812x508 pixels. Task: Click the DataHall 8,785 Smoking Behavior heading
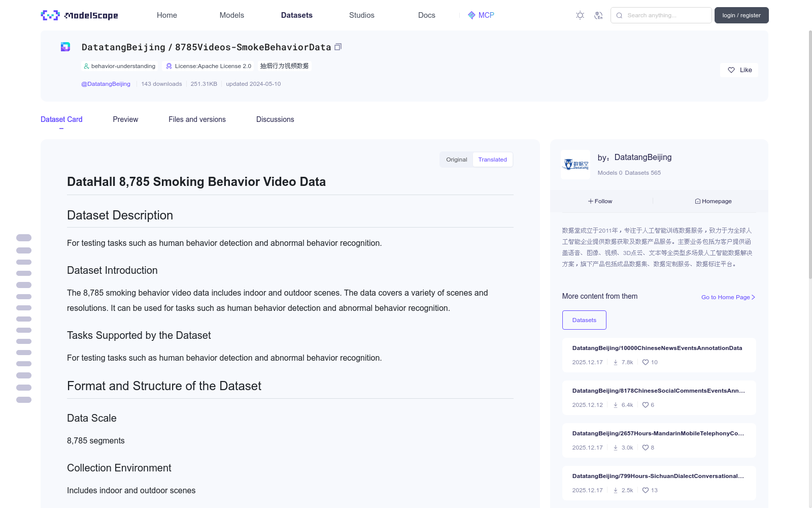[196, 182]
